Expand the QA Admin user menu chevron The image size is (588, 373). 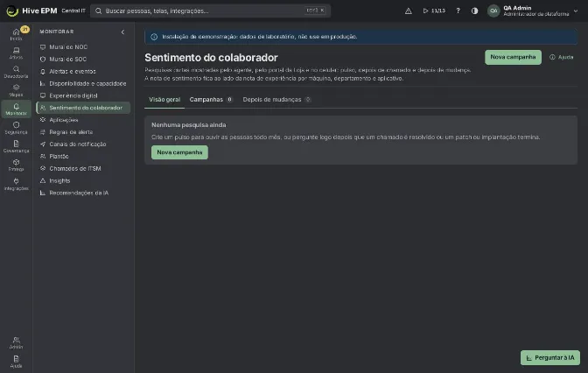[576, 11]
